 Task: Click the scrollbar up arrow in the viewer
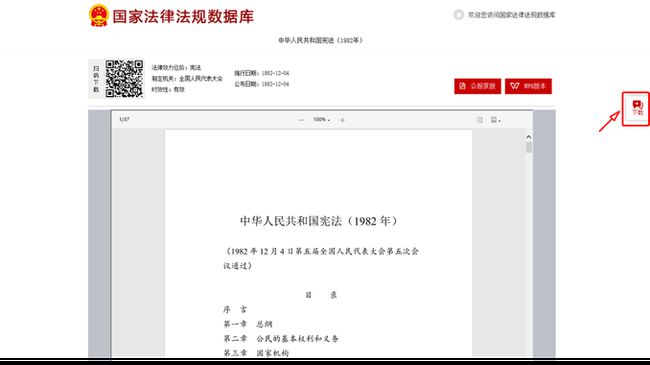click(x=529, y=137)
